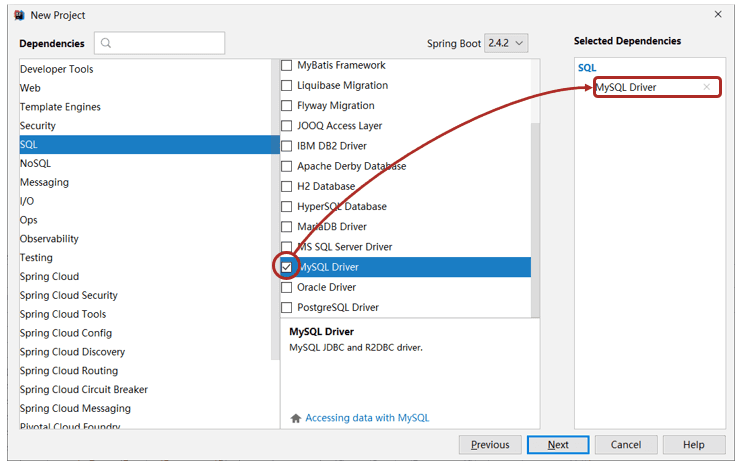Viewport: 747px width, 468px height.
Task: Click the dependency list vertical scrollbar
Action: pyautogui.click(x=535, y=200)
